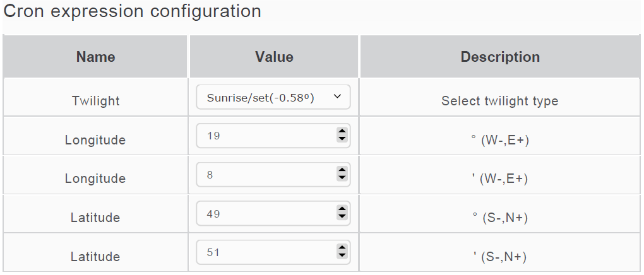Decrement the Longitude degrees value 19
This screenshot has width=644, height=275.
[x=342, y=139]
